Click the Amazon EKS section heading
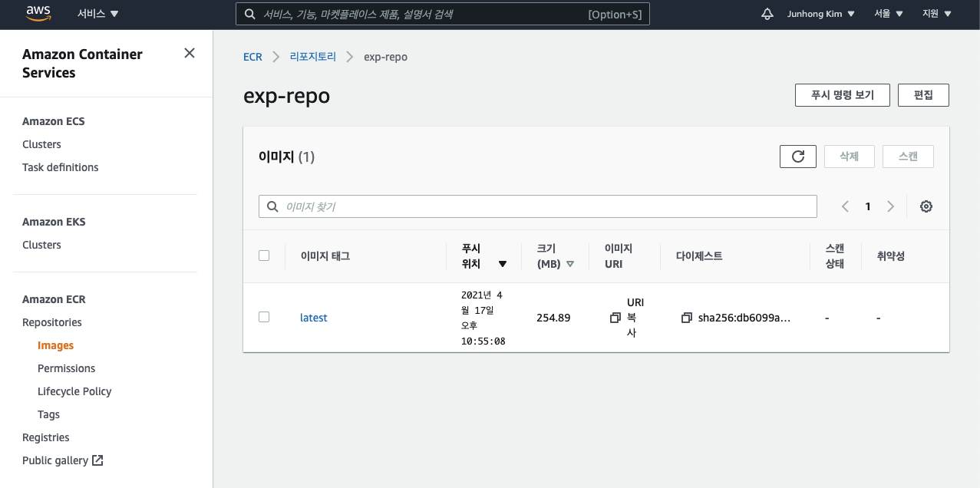 54,222
